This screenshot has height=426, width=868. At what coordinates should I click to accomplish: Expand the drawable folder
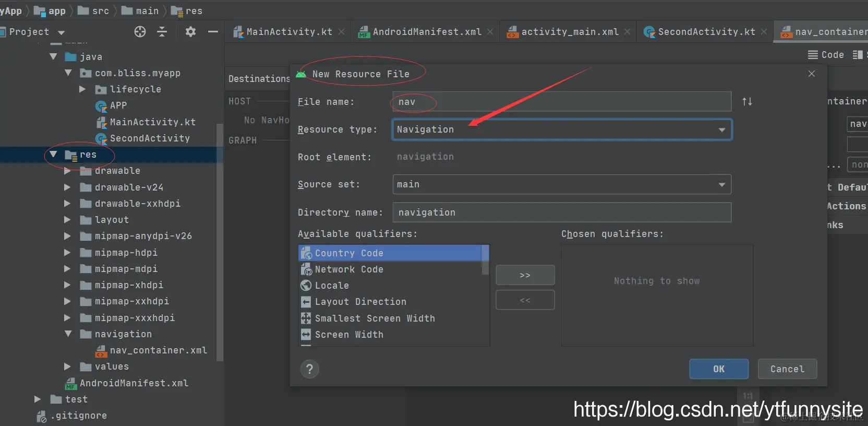[67, 171]
